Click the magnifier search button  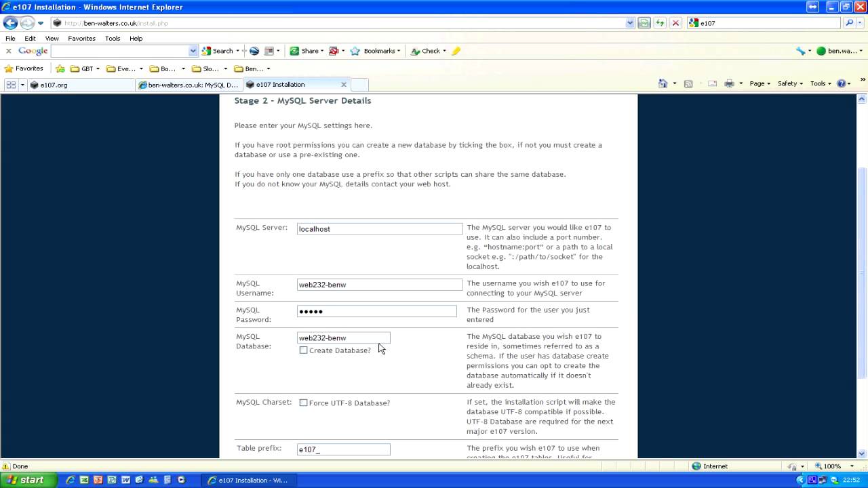coord(849,23)
